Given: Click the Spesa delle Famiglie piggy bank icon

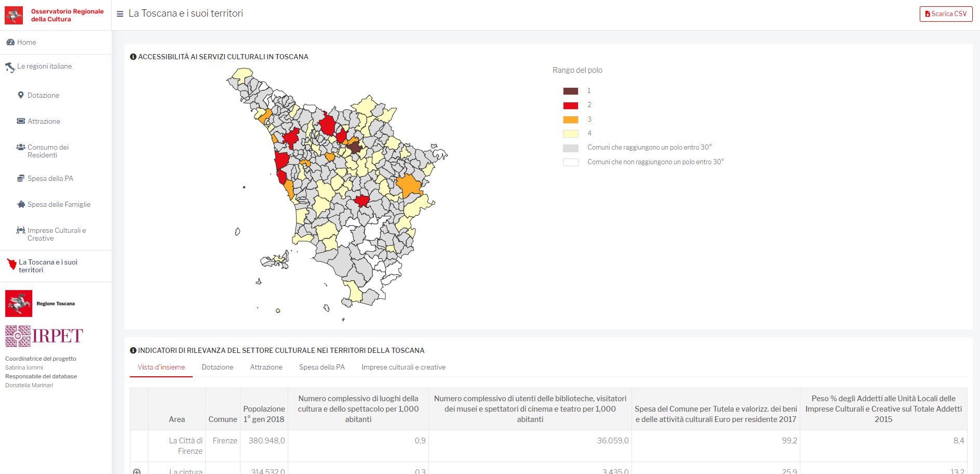Looking at the screenshot, I should point(21,204).
